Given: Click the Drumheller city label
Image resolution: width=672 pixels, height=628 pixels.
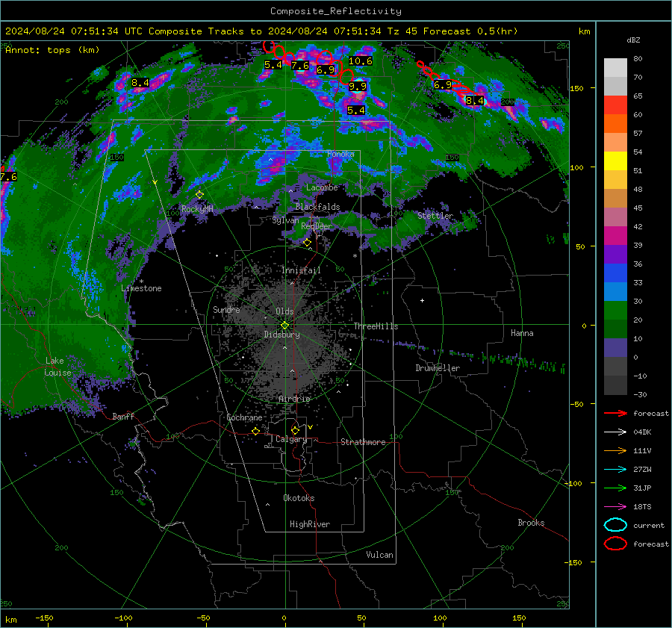Looking at the screenshot, I should [x=438, y=368].
